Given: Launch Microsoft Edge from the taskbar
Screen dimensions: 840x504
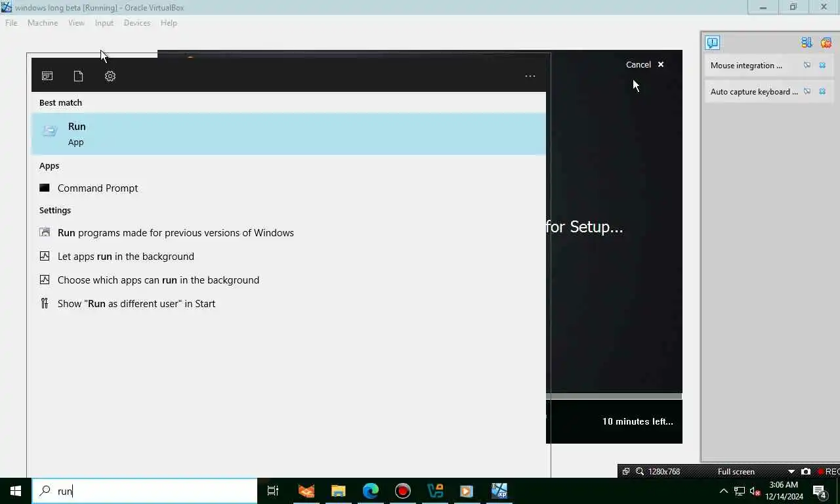Looking at the screenshot, I should point(371,491).
